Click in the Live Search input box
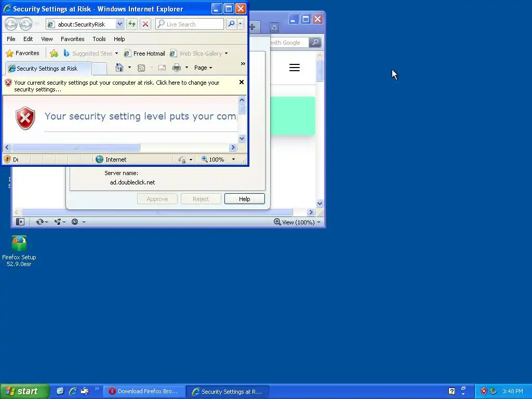The image size is (532, 399). pyautogui.click(x=189, y=24)
